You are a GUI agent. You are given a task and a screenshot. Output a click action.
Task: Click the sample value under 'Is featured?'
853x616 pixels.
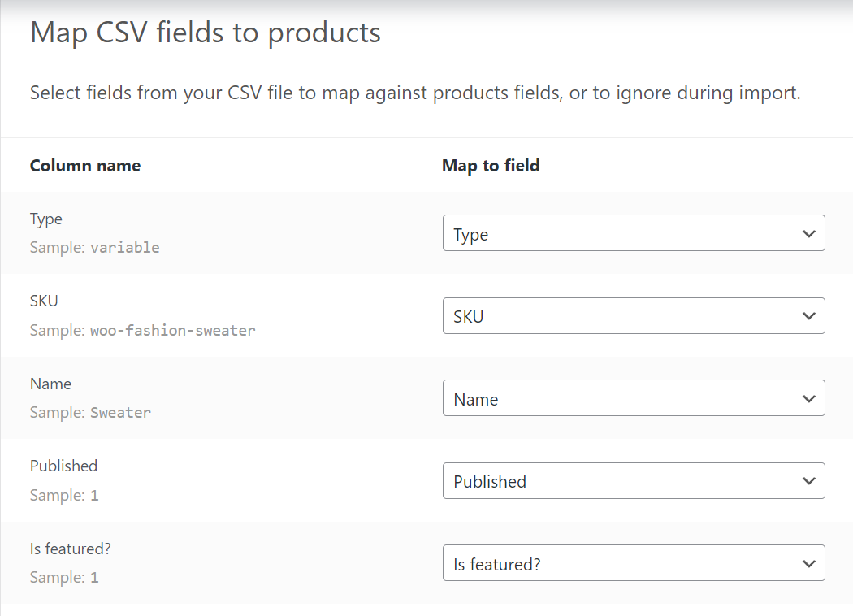[x=94, y=578]
